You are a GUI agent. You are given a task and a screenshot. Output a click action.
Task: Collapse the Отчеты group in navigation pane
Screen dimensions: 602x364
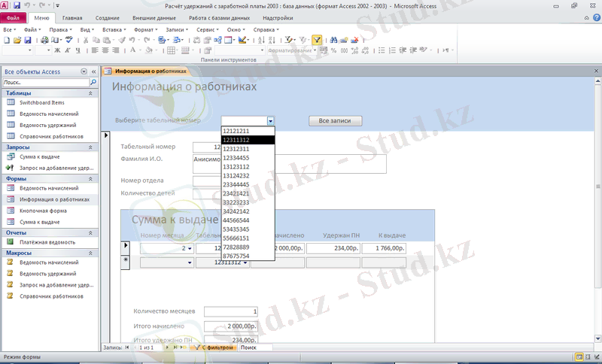91,232
